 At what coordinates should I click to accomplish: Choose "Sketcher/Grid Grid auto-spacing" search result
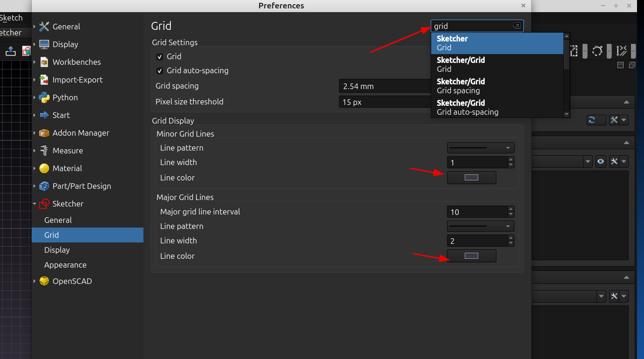click(497, 107)
